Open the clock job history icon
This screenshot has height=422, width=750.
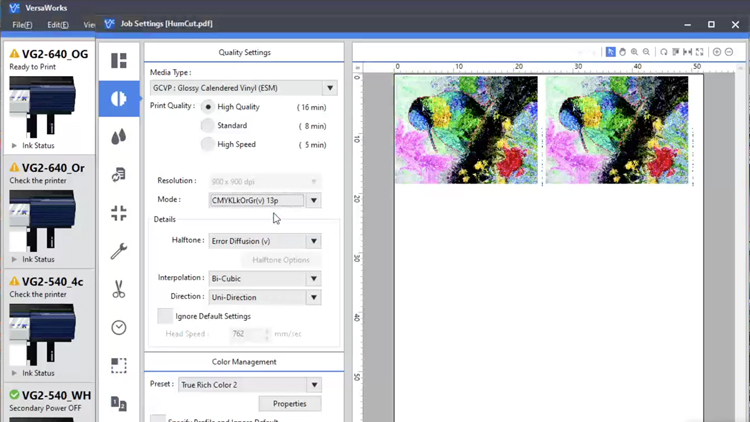pyautogui.click(x=119, y=328)
